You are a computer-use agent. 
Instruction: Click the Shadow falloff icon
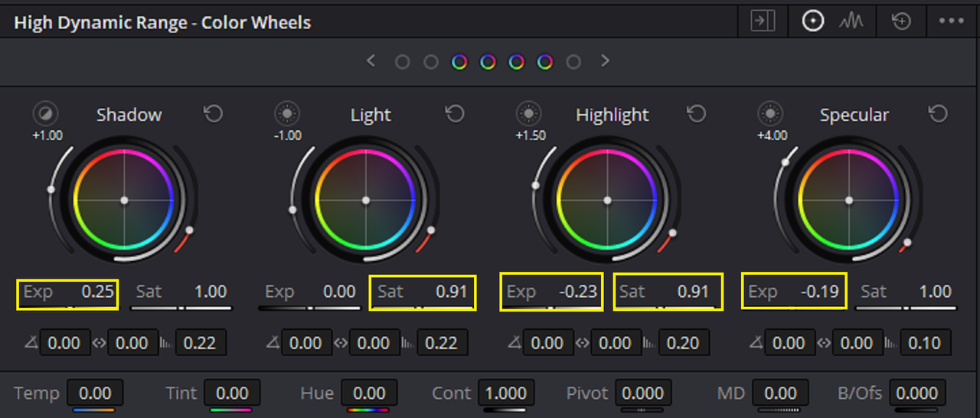tap(166, 343)
